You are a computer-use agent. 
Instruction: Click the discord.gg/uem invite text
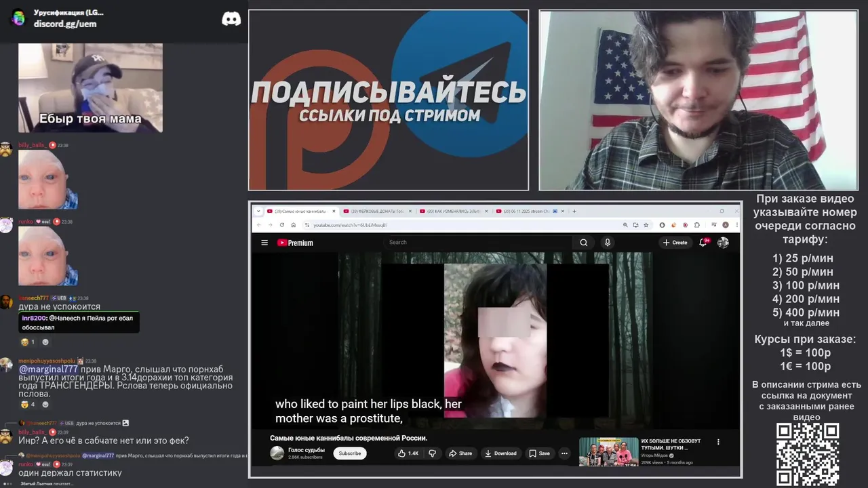click(65, 24)
